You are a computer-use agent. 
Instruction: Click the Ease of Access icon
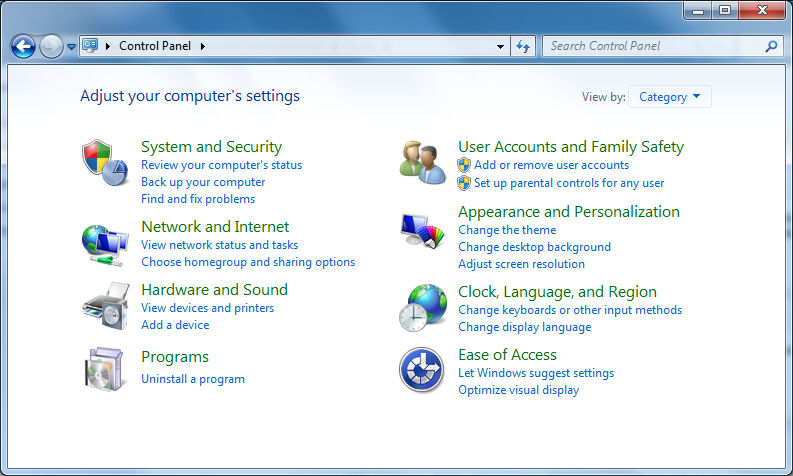click(422, 369)
